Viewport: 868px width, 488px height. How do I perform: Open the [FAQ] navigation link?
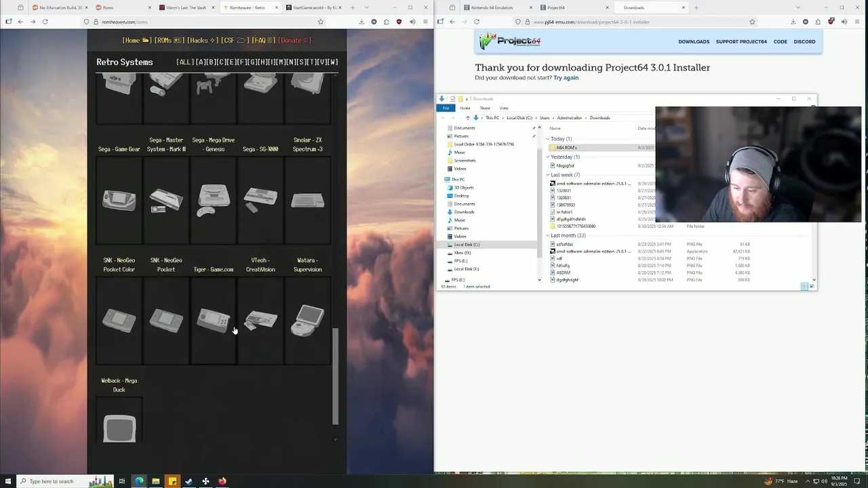pyautogui.click(x=263, y=41)
